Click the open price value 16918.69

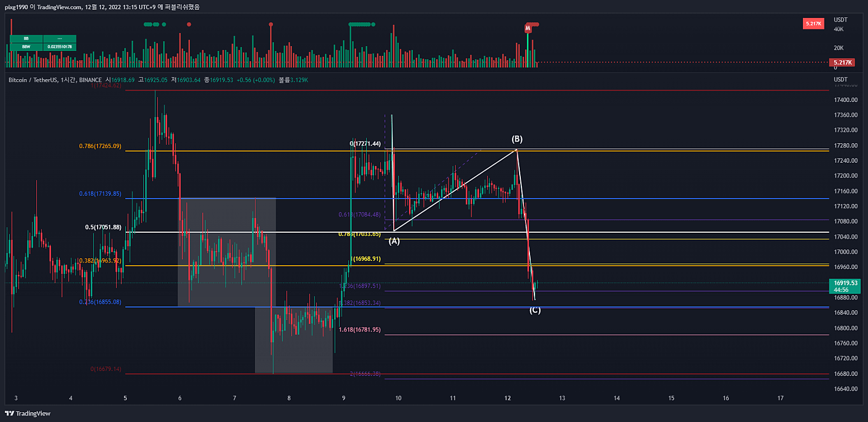(x=123, y=80)
